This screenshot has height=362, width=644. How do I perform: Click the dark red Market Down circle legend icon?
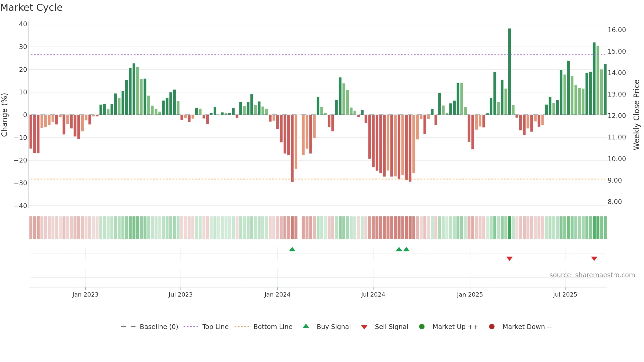point(492,327)
